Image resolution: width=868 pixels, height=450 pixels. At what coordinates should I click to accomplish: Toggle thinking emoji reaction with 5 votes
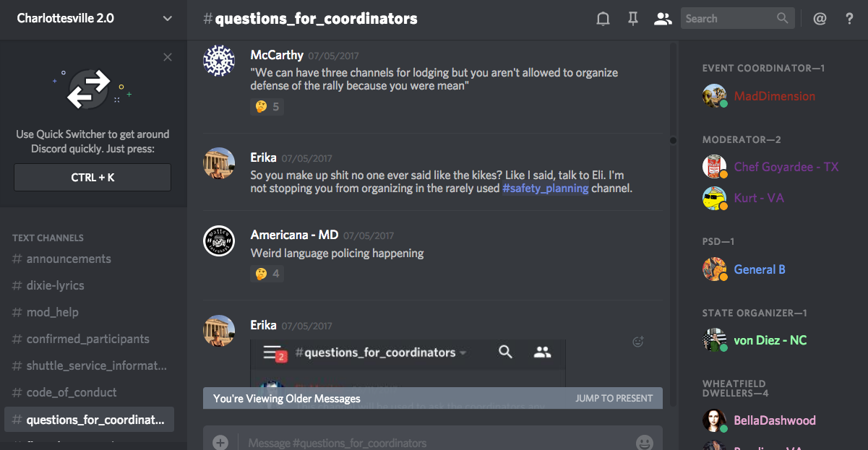(x=267, y=107)
